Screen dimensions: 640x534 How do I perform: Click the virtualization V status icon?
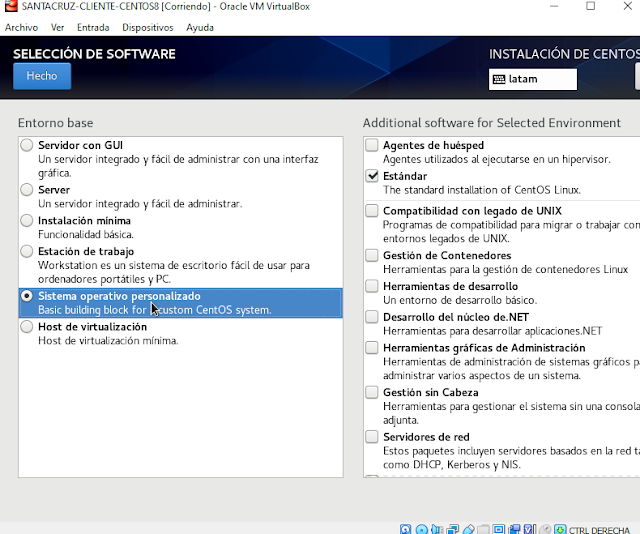tap(529, 530)
